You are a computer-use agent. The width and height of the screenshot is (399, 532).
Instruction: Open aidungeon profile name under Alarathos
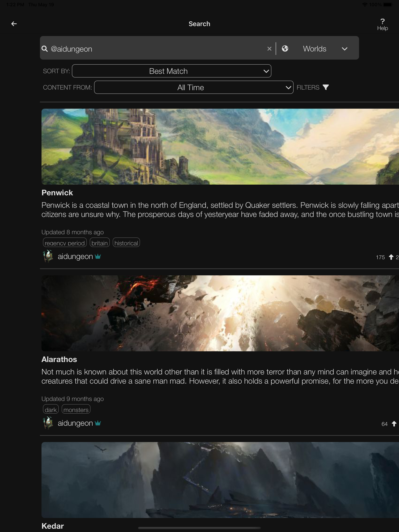(75, 423)
